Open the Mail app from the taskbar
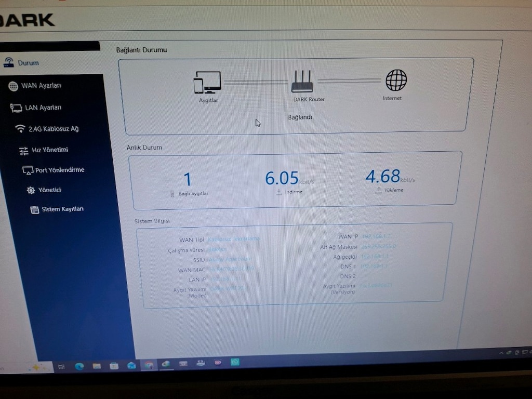532x399 pixels. point(131,365)
